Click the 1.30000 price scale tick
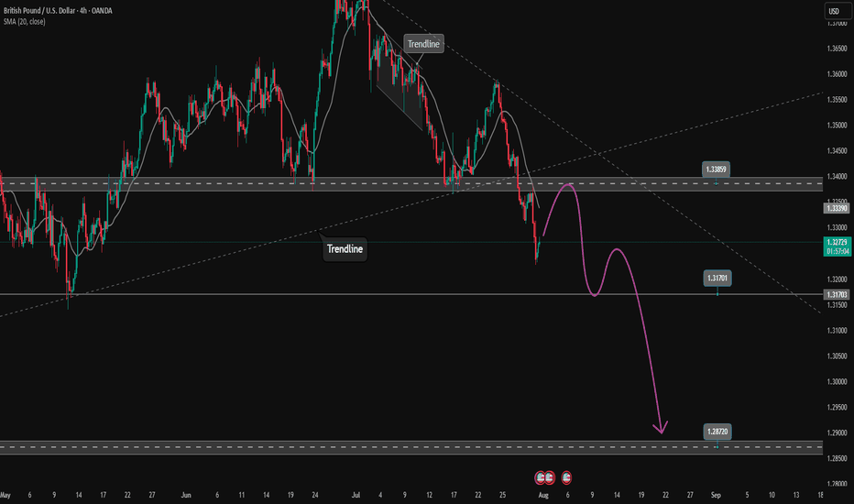Image resolution: width=854 pixels, height=504 pixels. (837, 381)
